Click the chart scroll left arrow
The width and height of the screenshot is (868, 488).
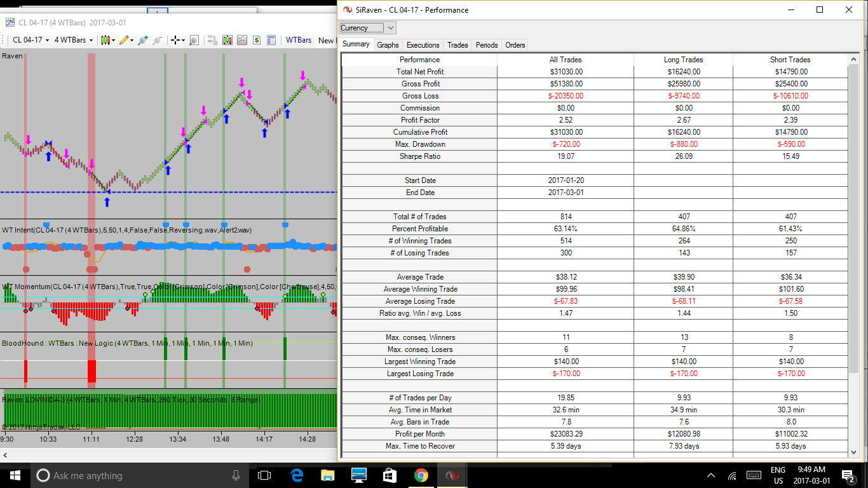click(x=6, y=455)
